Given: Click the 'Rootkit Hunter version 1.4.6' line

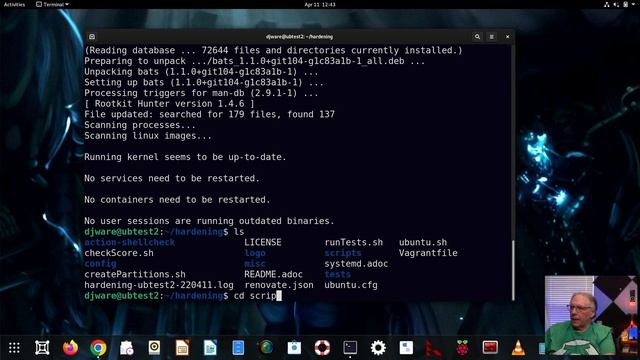Looking at the screenshot, I should (x=169, y=104).
